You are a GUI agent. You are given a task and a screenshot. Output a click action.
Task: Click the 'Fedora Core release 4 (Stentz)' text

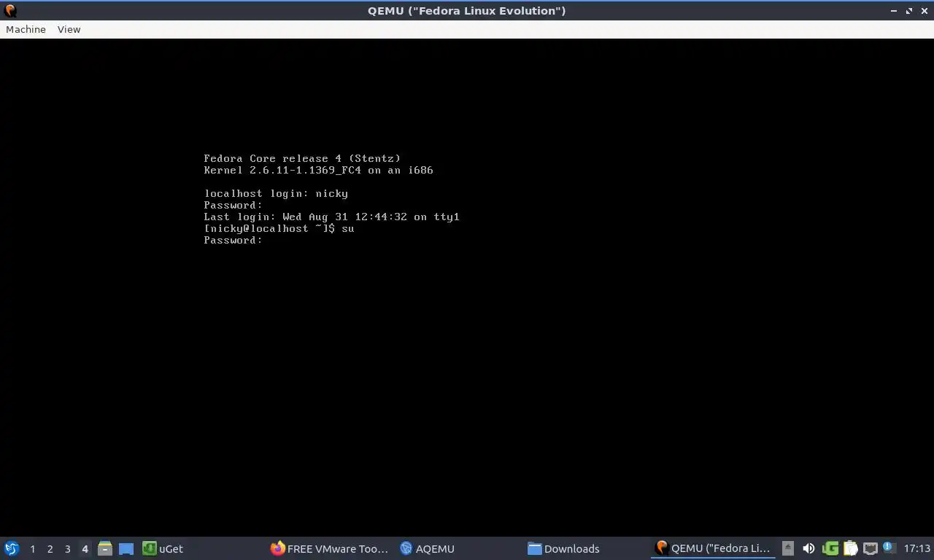point(302,158)
